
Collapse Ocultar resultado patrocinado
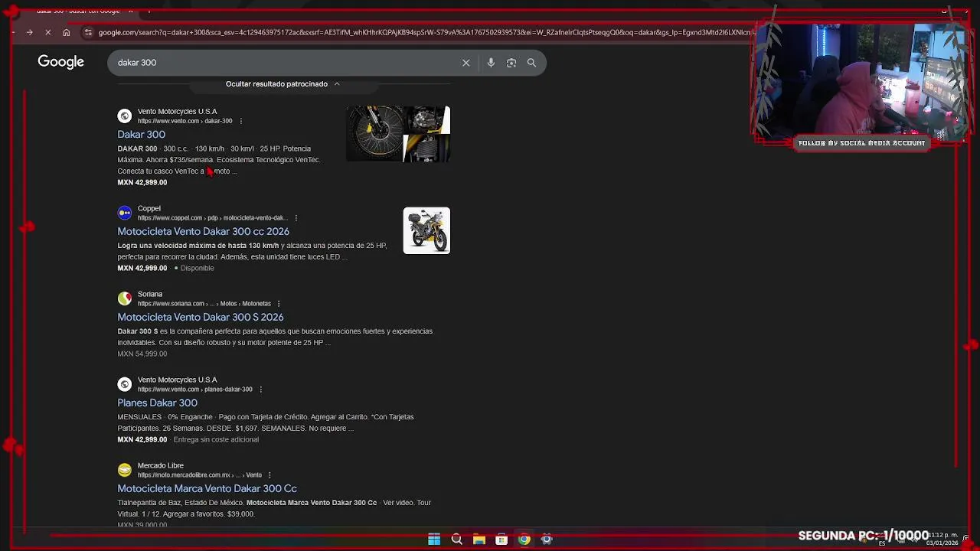click(283, 84)
